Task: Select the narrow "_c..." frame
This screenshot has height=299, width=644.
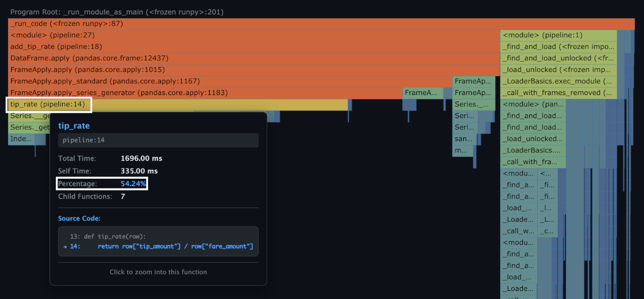Action: (547, 231)
